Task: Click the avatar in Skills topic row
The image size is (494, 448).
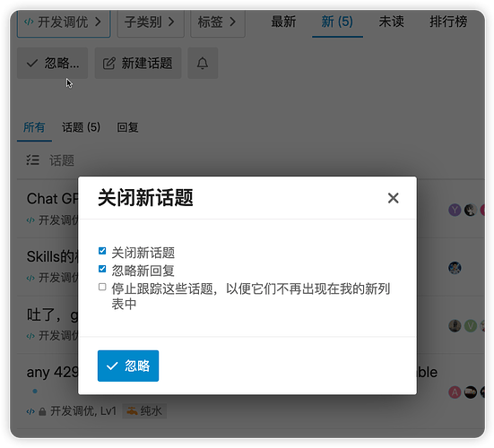Action: point(455,268)
